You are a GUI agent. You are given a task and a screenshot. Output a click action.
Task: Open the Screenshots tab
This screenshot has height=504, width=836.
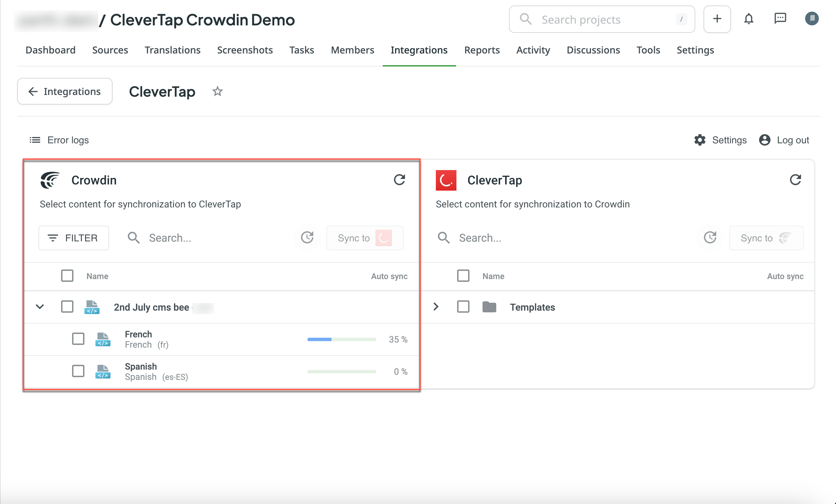tap(245, 50)
